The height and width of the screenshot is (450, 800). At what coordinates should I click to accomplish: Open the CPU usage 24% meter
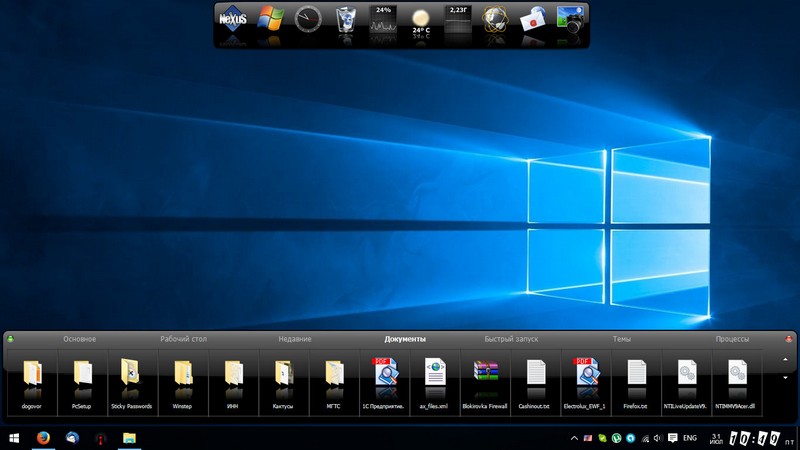[x=383, y=20]
